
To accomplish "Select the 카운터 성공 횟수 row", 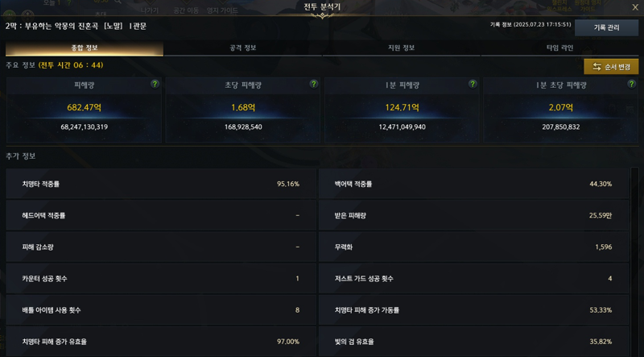I will tap(161, 279).
